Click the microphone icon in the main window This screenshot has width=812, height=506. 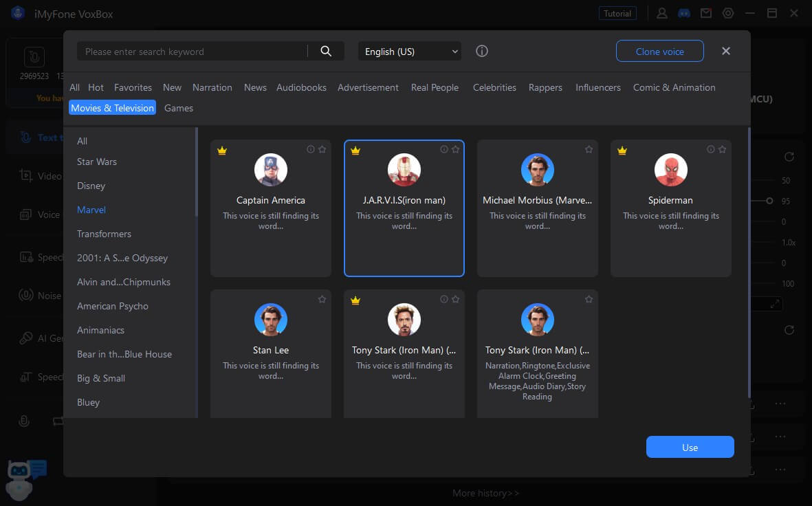click(24, 421)
